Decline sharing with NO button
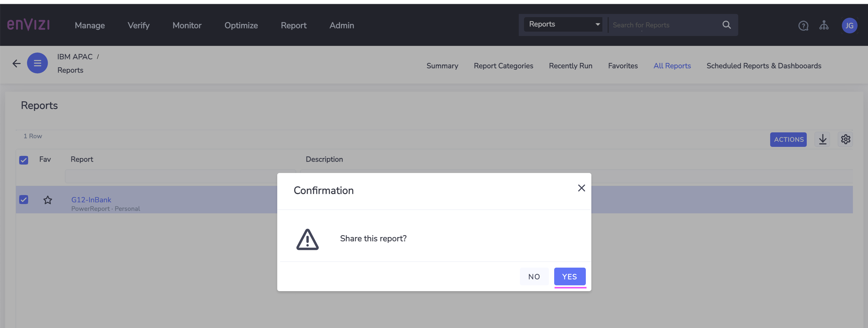Image resolution: width=868 pixels, height=328 pixels. click(534, 276)
